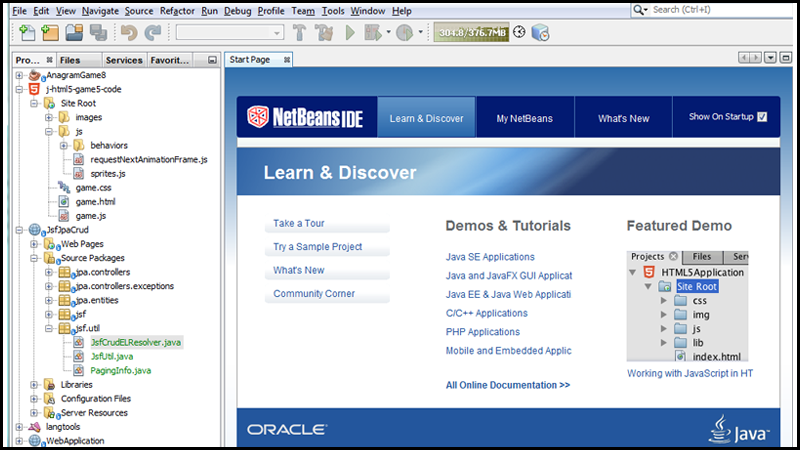The image size is (800, 450).
Task: Toggle Show On Startup checkbox
Action: (x=762, y=117)
